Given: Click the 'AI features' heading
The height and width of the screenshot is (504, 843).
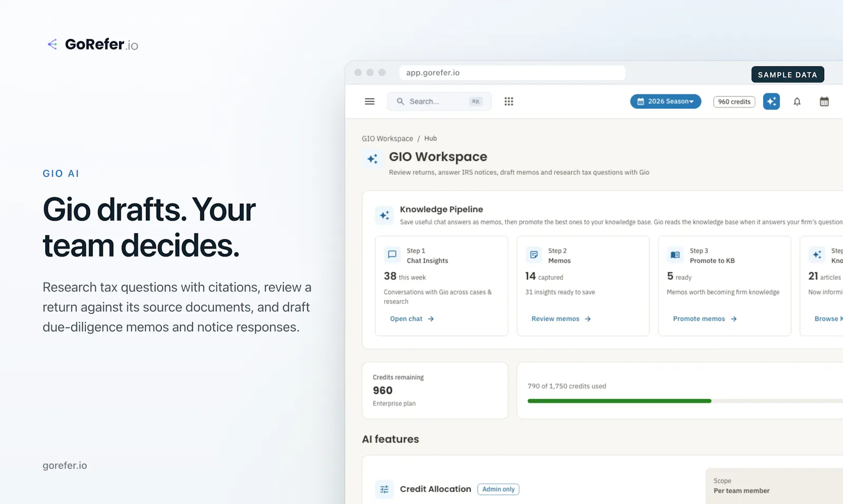Looking at the screenshot, I should (390, 439).
